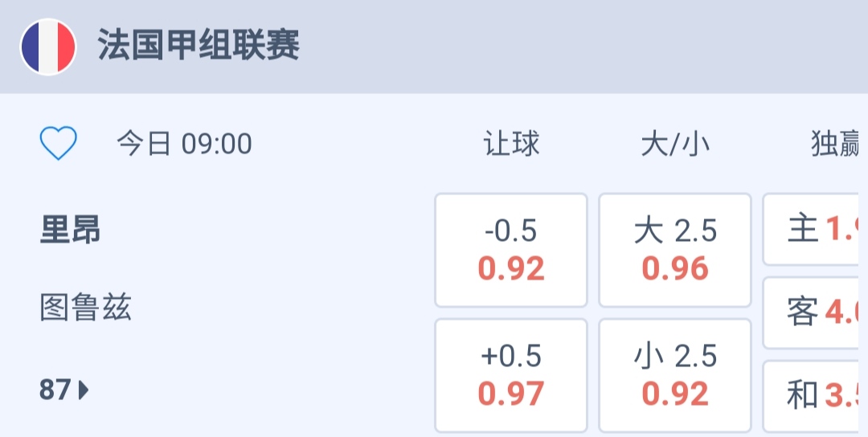Select the 独赢 moneyline column header
Image resolution: width=868 pixels, height=437 pixels.
point(837,144)
